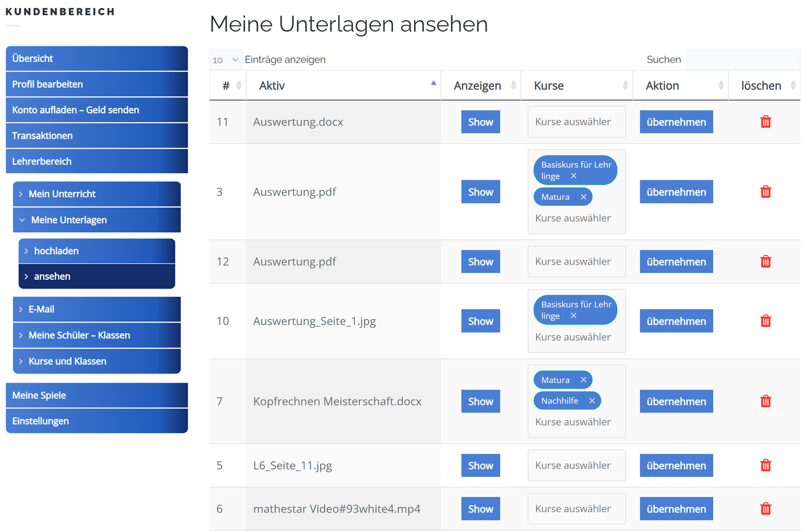Expand the Mein Unterricht menu
The width and height of the screenshot is (809, 532).
click(x=21, y=194)
